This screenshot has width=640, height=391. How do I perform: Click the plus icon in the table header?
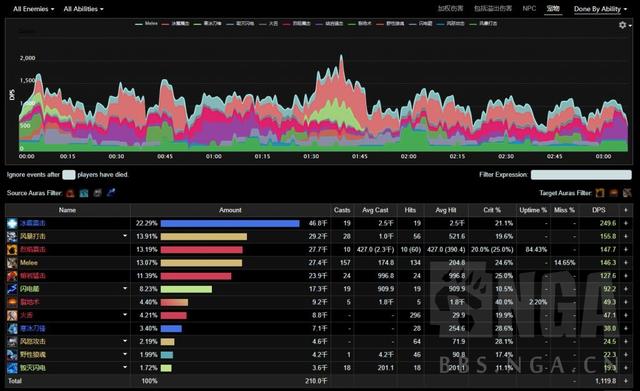click(x=626, y=210)
